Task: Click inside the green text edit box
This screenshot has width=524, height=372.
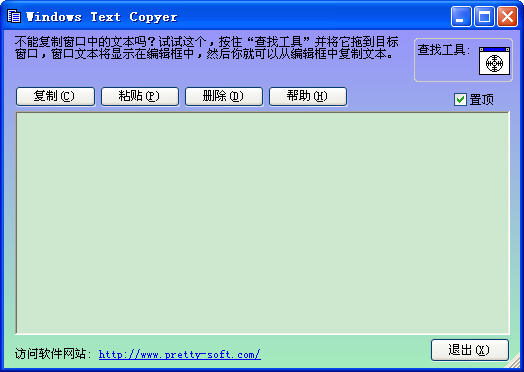Action: [x=263, y=223]
